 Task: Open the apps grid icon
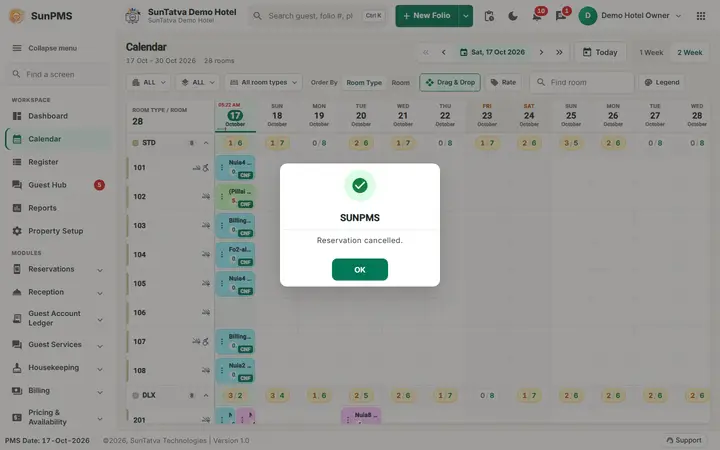pos(701,16)
